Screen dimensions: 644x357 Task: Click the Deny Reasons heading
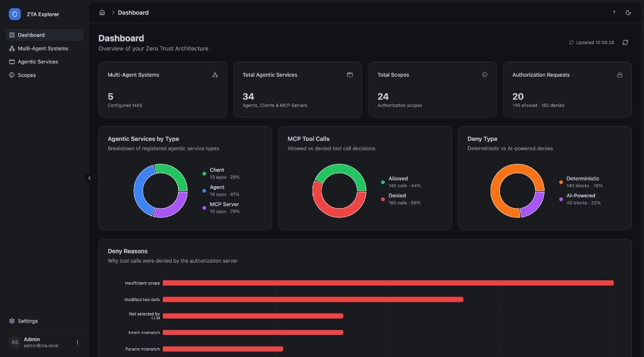128,251
